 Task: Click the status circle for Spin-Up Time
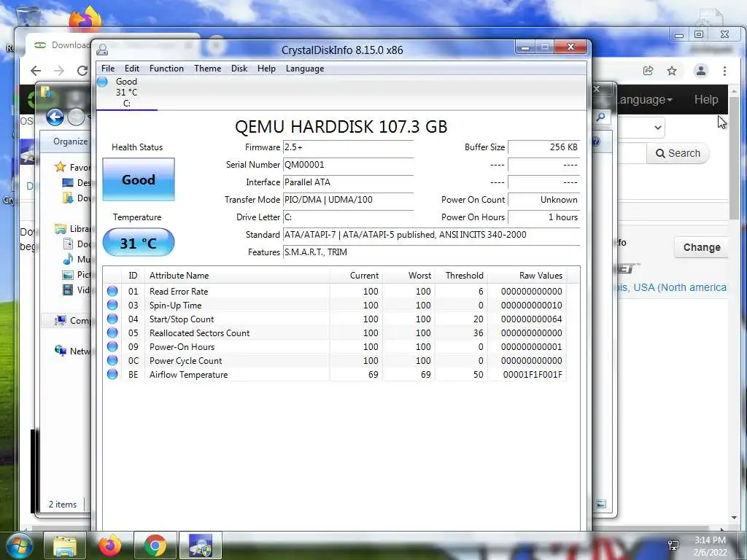(x=112, y=305)
